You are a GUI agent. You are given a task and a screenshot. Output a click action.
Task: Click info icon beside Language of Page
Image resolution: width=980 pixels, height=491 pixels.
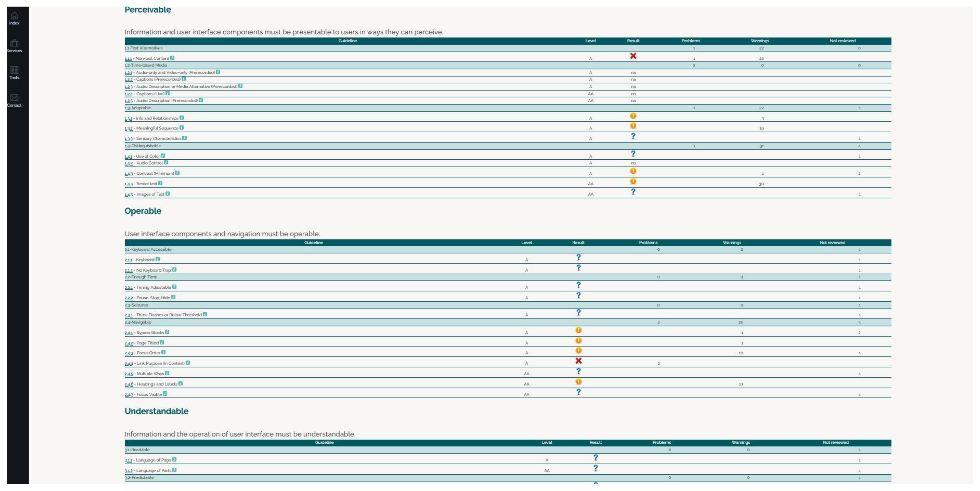tap(174, 459)
